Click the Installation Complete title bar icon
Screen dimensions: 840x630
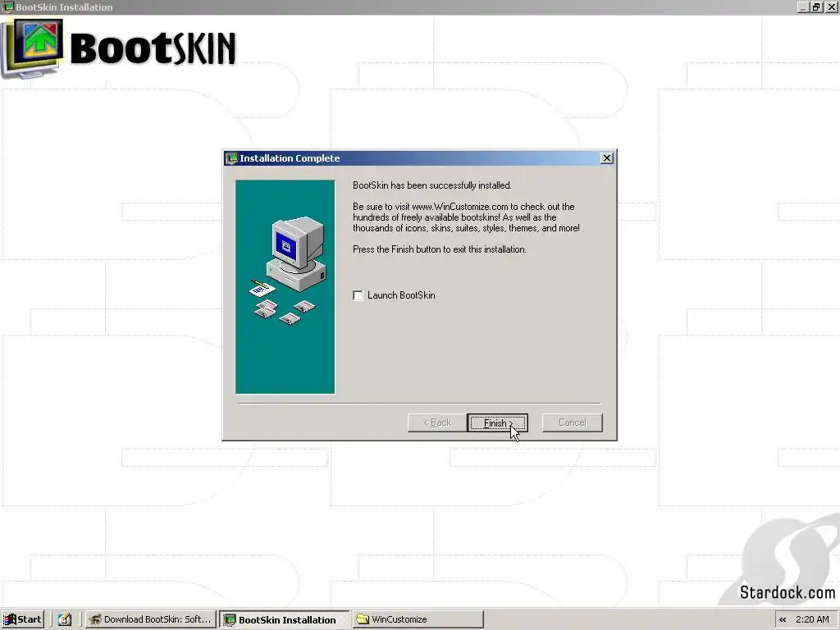(x=231, y=158)
